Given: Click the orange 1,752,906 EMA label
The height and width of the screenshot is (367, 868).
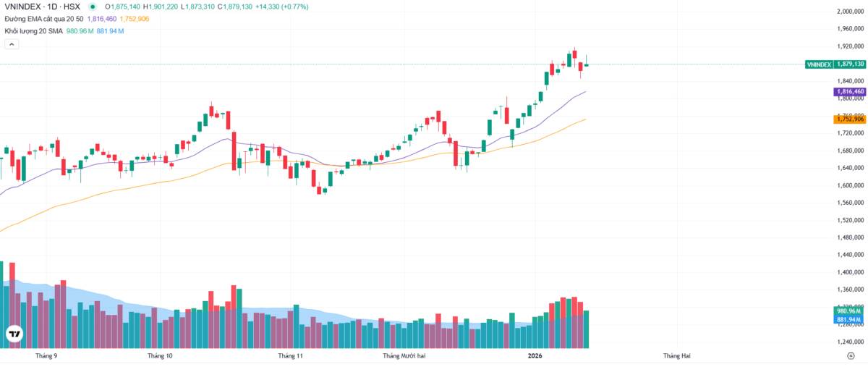Looking at the screenshot, I should (849, 119).
